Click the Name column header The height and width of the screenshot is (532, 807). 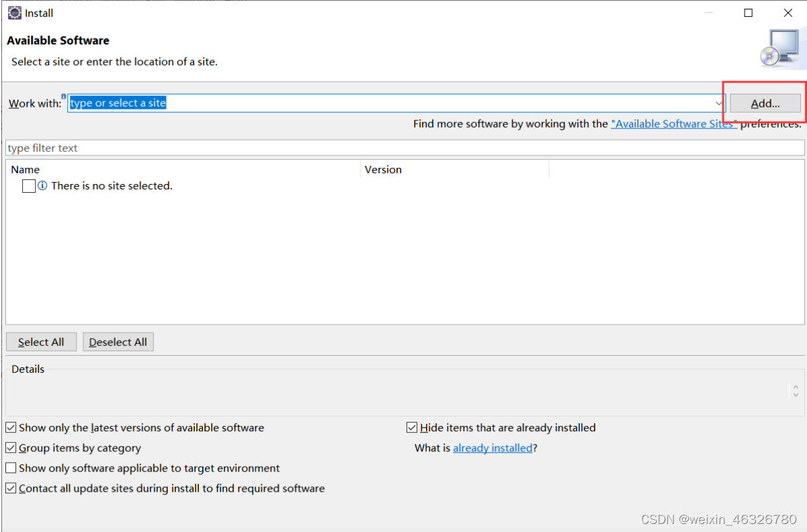point(26,169)
